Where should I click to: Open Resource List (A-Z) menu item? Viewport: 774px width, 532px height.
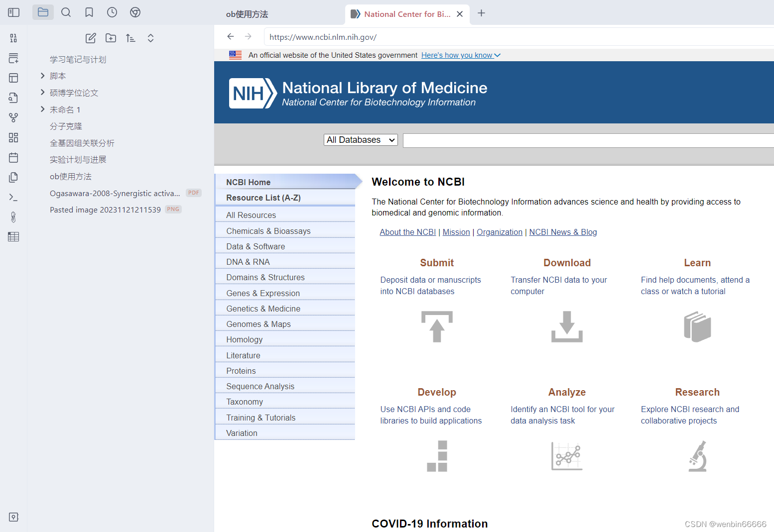285,198
